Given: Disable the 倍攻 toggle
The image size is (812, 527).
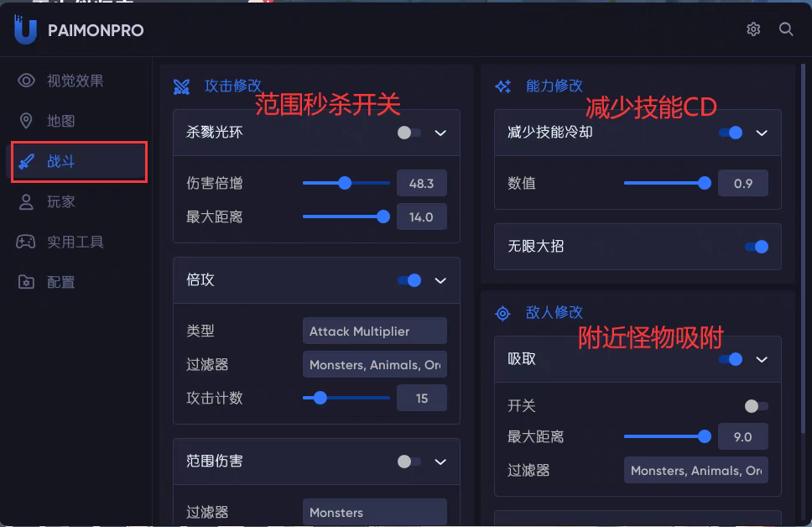Looking at the screenshot, I should click(x=409, y=280).
